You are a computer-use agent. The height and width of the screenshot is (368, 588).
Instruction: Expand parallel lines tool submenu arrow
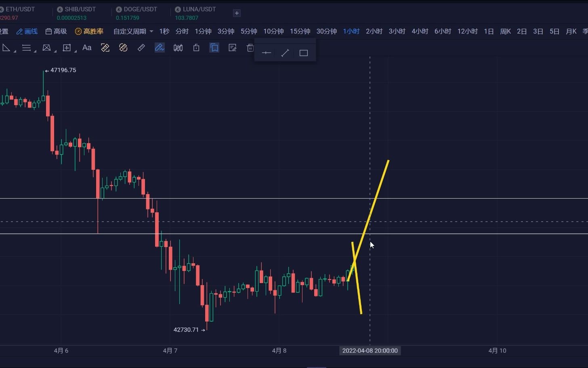(x=35, y=51)
